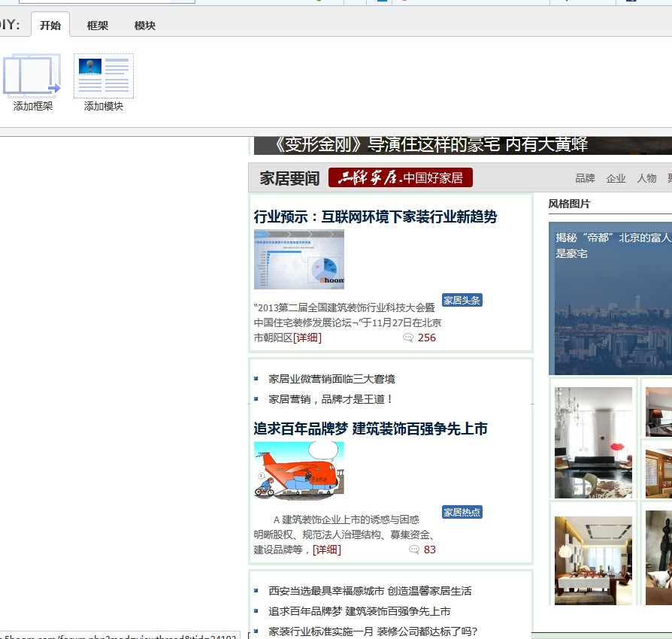Open headline 行业预示：互联网环境下家装行业新趋势

[375, 217]
